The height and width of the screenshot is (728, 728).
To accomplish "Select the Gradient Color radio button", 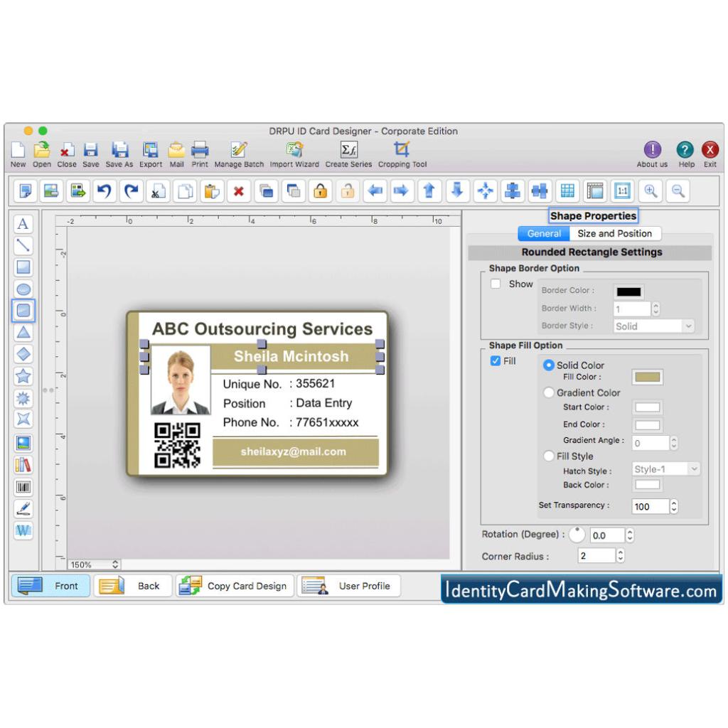I will click(548, 392).
